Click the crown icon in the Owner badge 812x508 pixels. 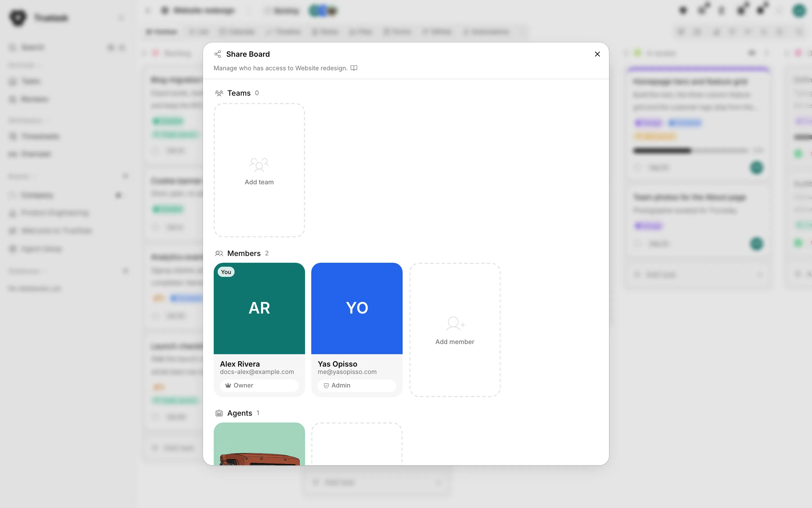pyautogui.click(x=228, y=385)
